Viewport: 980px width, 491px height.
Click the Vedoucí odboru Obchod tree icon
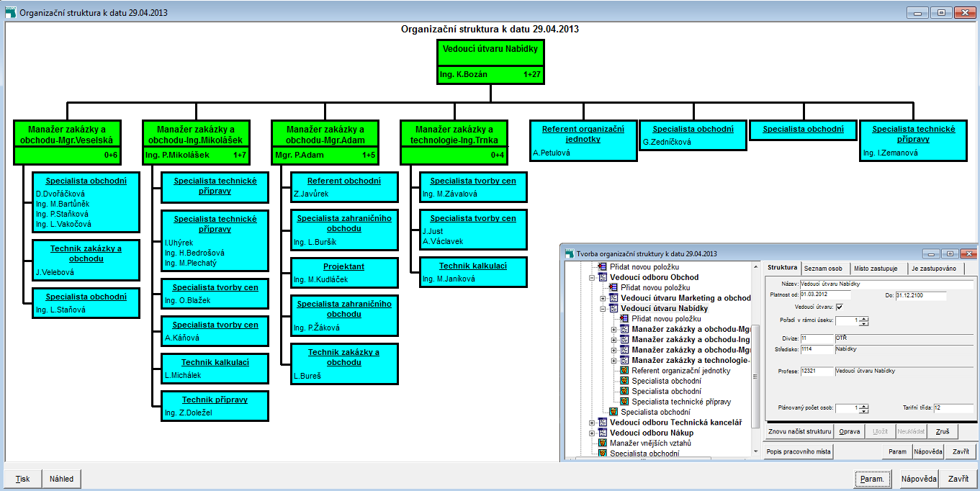point(603,277)
